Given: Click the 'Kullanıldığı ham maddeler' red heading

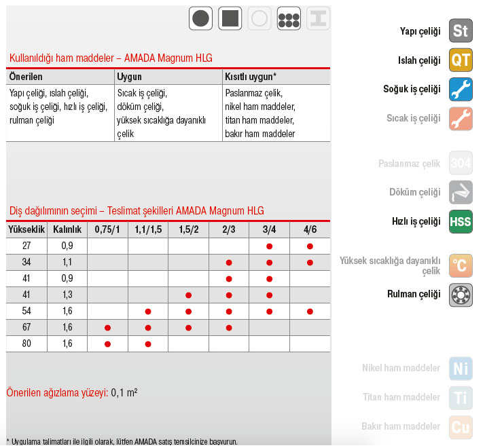Looking at the screenshot, I should tap(111, 58).
